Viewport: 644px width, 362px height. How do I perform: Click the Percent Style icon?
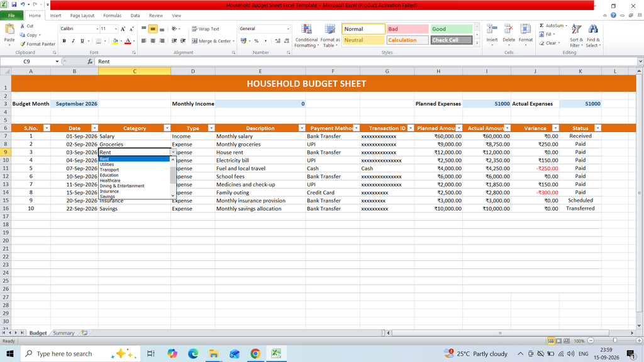click(257, 41)
